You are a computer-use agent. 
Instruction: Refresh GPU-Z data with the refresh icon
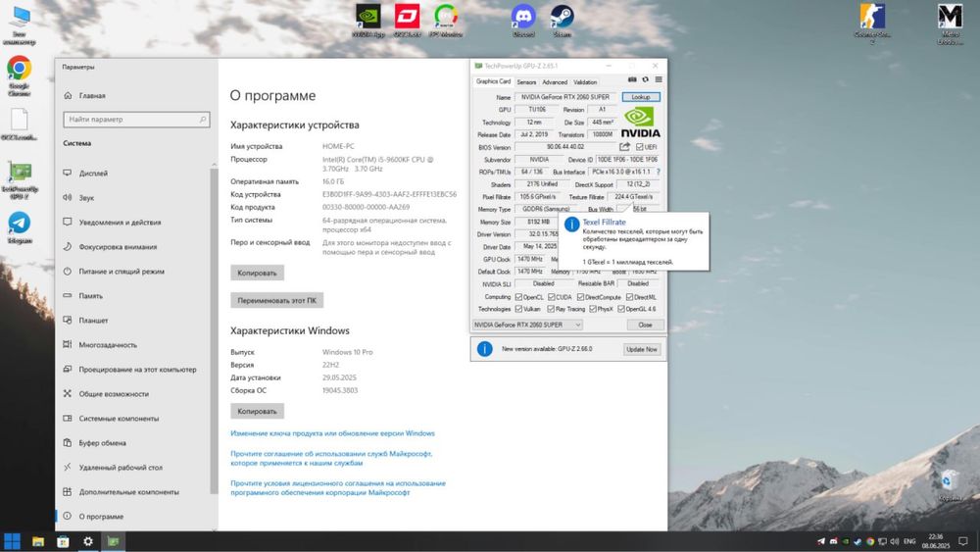click(x=646, y=80)
